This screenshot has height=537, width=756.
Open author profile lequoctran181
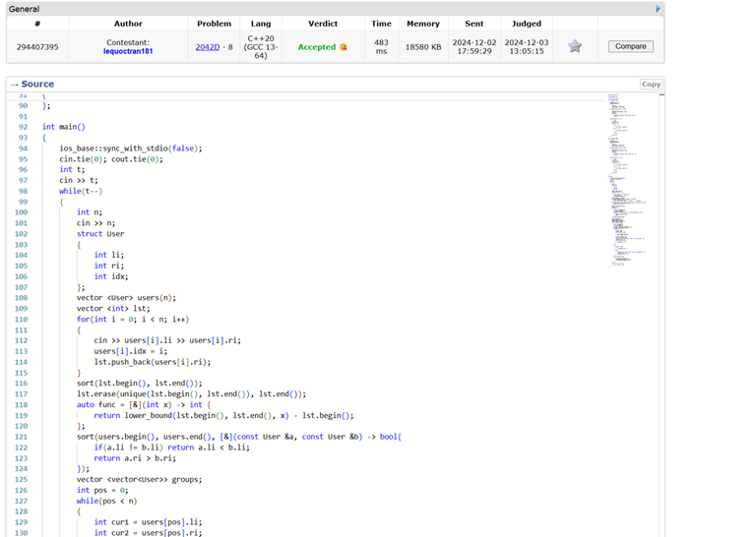[128, 51]
